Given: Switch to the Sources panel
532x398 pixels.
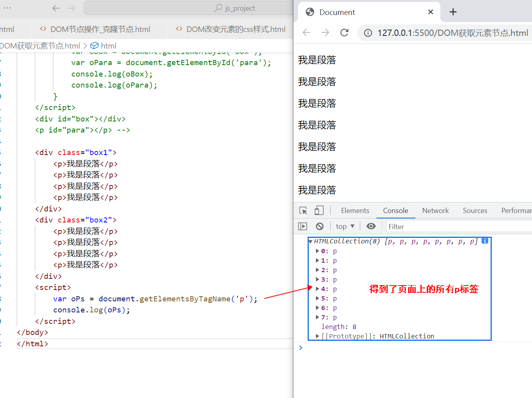Looking at the screenshot, I should [x=475, y=211].
